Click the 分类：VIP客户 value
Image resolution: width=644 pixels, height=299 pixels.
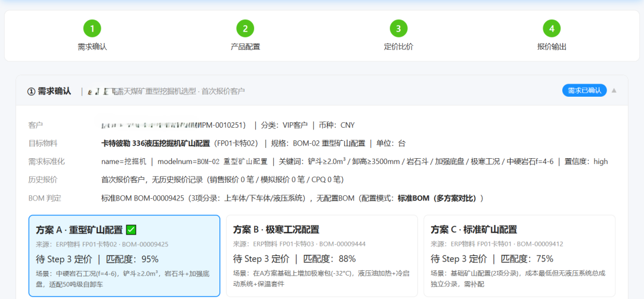283,125
